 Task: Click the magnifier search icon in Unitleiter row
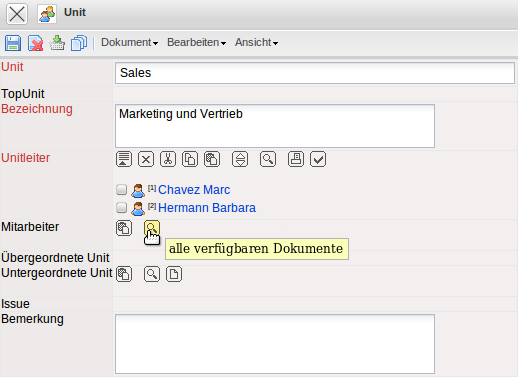pyautogui.click(x=268, y=159)
